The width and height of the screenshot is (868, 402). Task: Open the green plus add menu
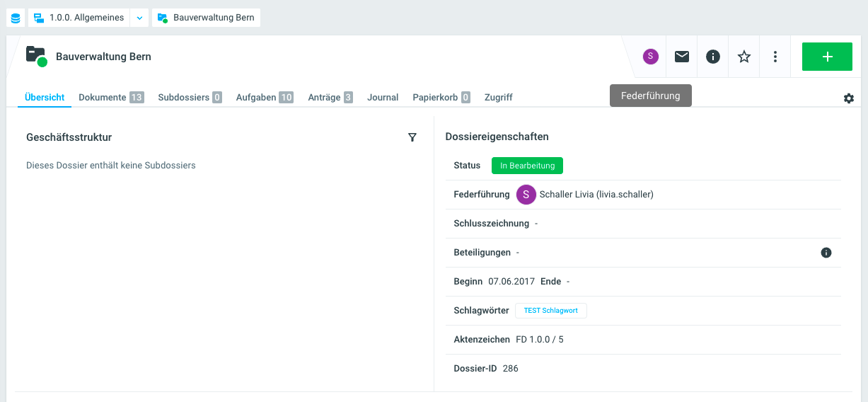[827, 57]
